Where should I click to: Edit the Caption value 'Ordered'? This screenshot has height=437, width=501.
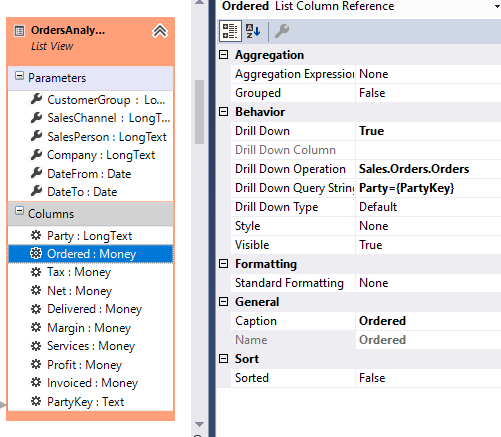pos(428,321)
